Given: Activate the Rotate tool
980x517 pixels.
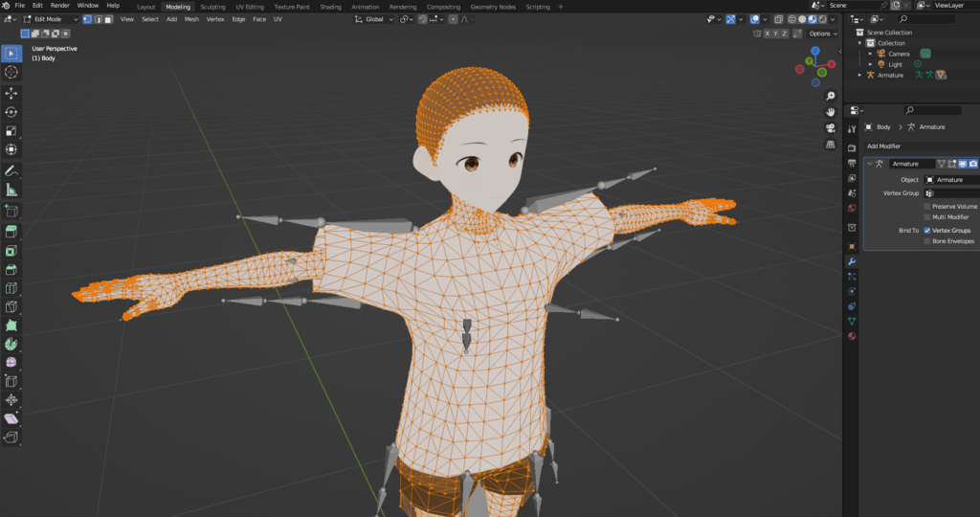Looking at the screenshot, I should tap(11, 112).
